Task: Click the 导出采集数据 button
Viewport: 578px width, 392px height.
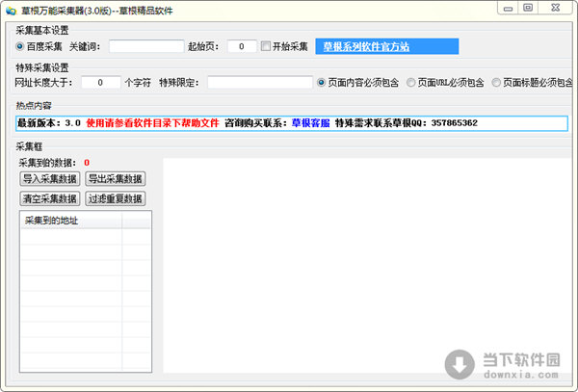Action: (x=116, y=179)
